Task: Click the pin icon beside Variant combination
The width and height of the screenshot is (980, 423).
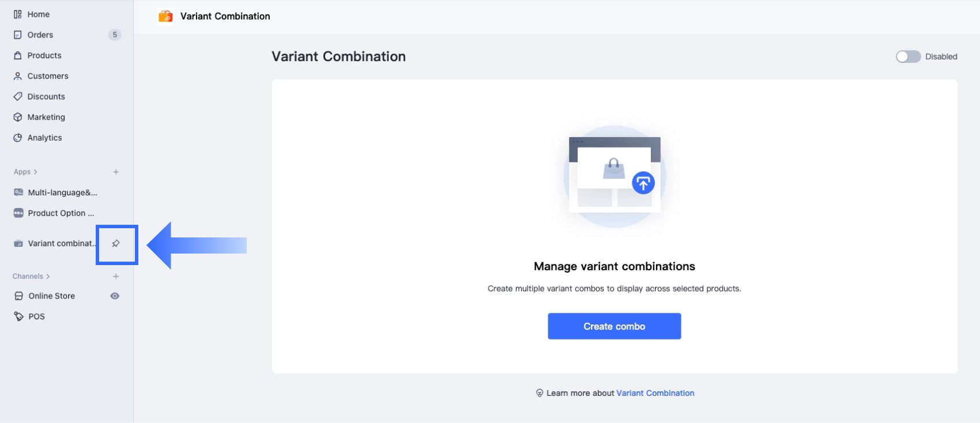Action: [116, 244]
